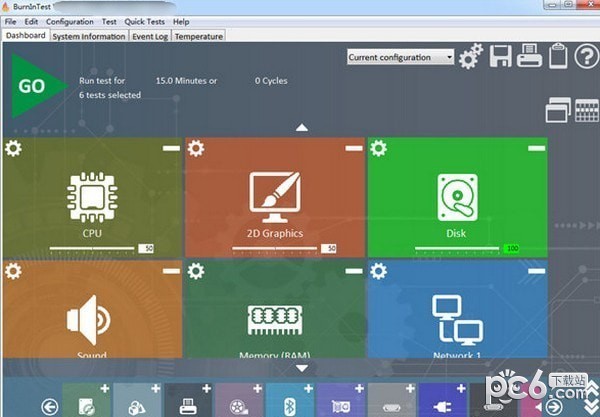Click plus on the power plug tile
The image size is (600, 417).
click(461, 389)
